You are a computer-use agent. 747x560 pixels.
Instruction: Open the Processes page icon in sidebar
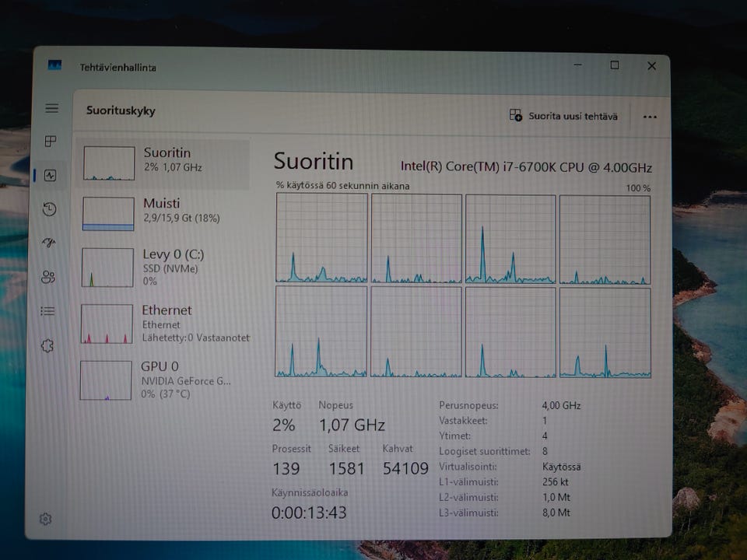51,141
